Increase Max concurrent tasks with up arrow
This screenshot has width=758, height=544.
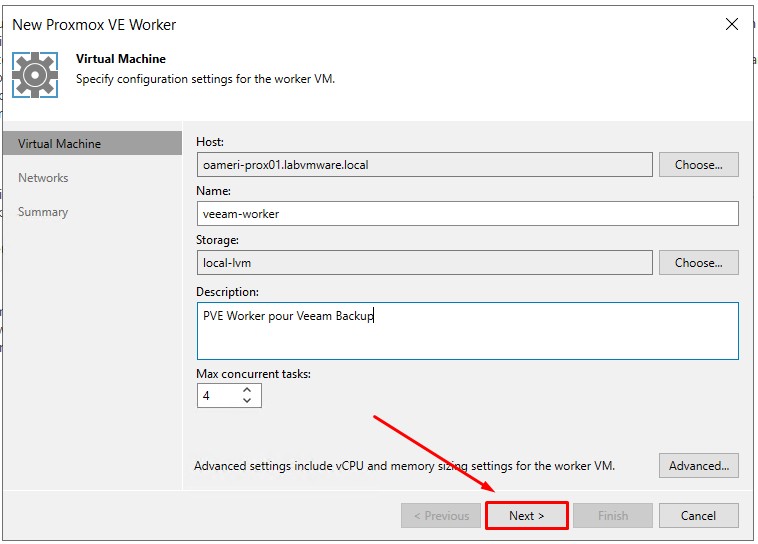[x=247, y=391]
